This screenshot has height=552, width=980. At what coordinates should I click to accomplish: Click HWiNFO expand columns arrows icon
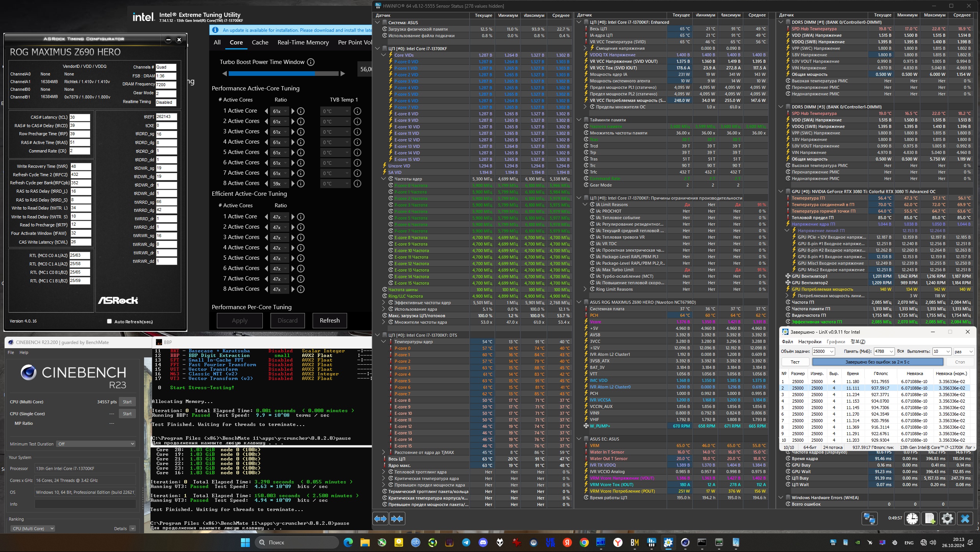click(x=380, y=519)
